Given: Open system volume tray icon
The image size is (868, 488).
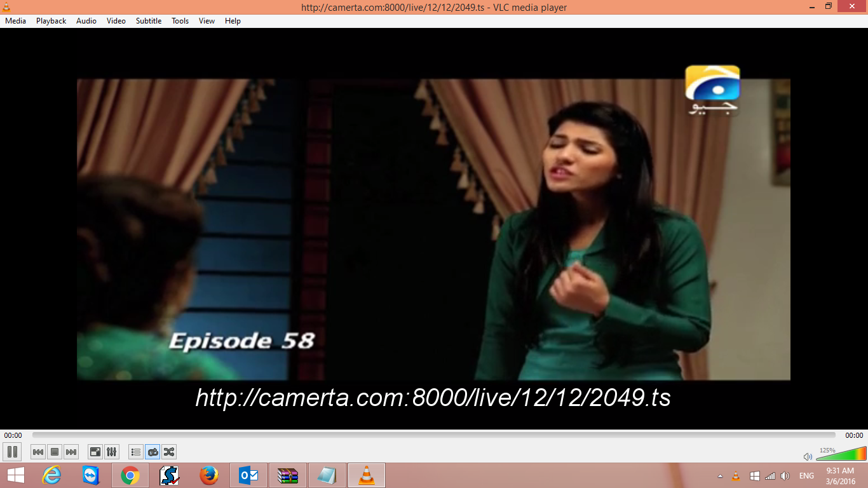Looking at the screenshot, I should [x=785, y=476].
